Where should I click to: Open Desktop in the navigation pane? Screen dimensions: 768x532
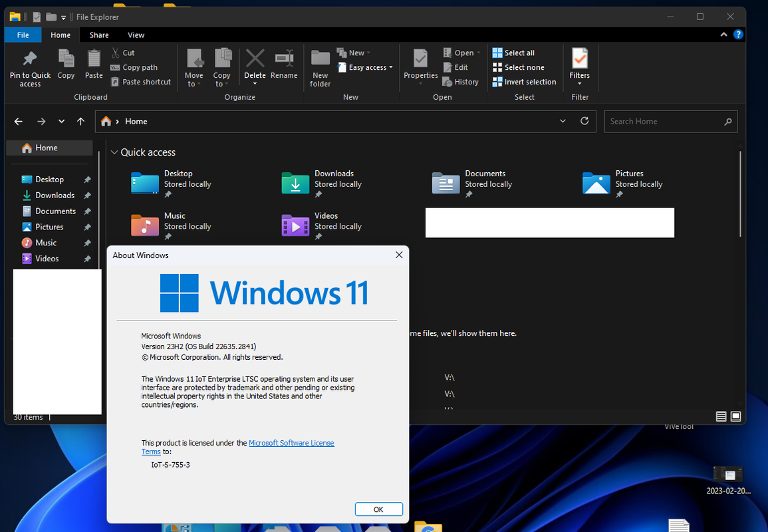(x=49, y=180)
